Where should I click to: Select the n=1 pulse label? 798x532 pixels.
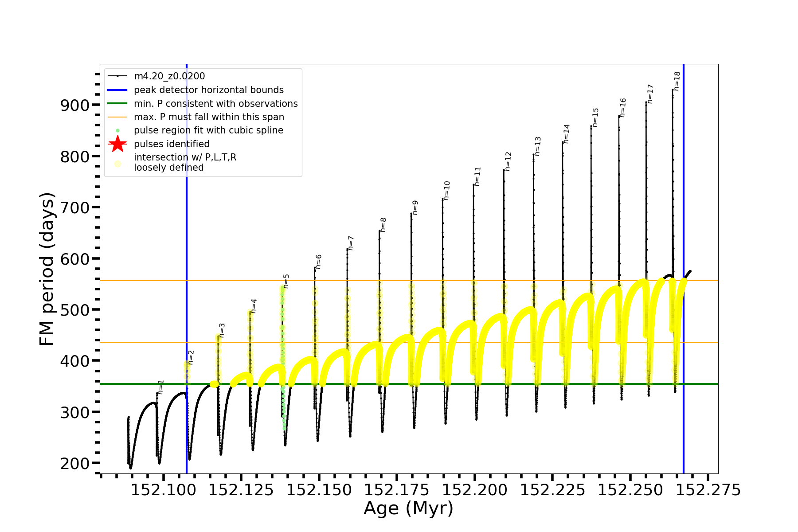point(161,387)
